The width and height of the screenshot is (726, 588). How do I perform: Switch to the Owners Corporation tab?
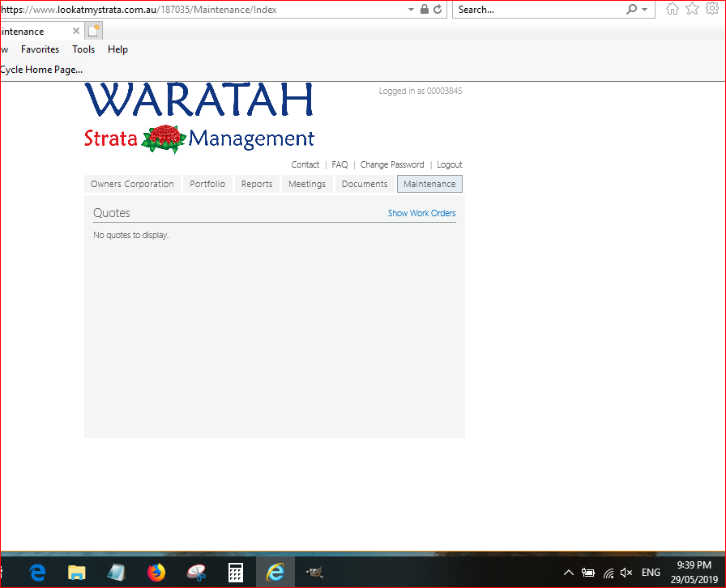point(132,184)
